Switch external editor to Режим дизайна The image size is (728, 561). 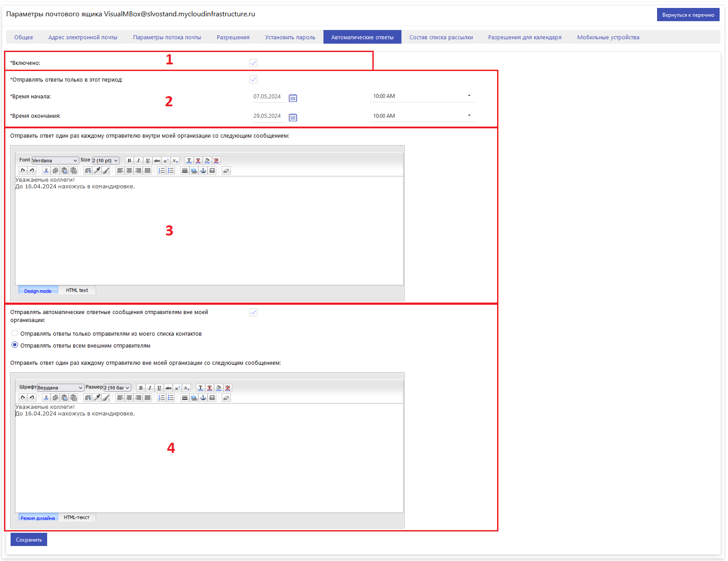pos(38,518)
